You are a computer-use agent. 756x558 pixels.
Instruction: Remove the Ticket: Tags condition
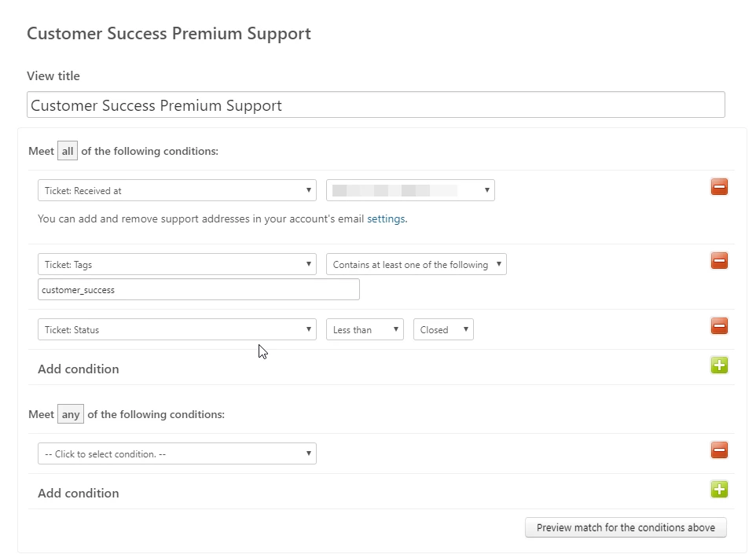click(x=719, y=261)
